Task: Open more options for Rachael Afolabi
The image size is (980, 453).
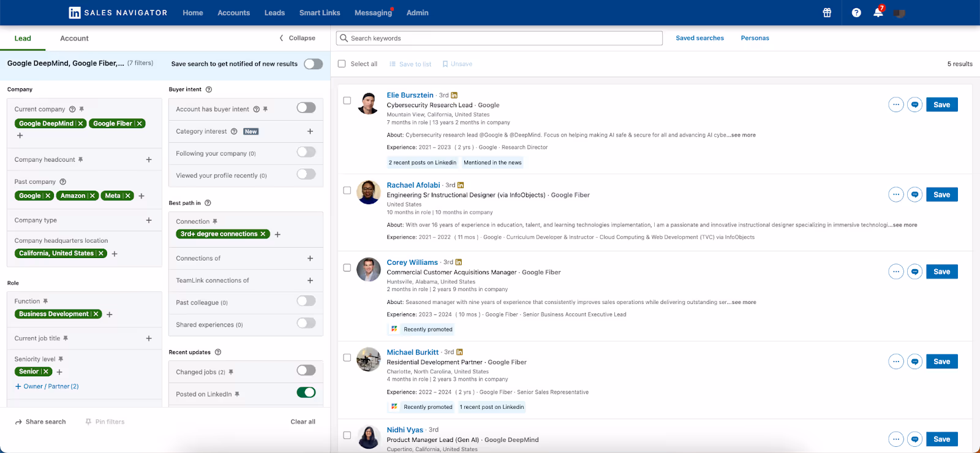Action: 896,195
